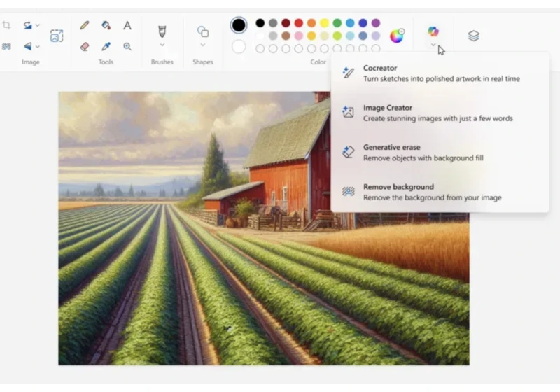This screenshot has width=560, height=392.
Task: Select the Eraser tool
Action: [x=85, y=46]
